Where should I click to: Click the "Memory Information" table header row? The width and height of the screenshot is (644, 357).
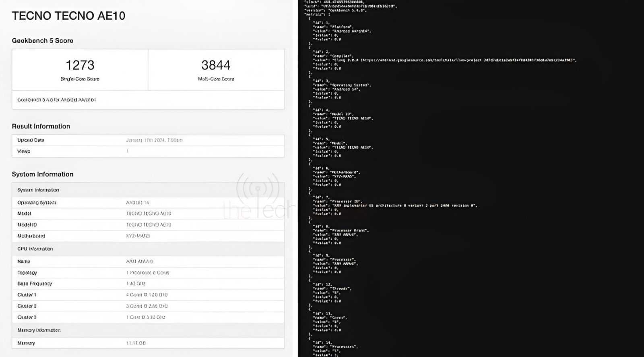coord(148,330)
